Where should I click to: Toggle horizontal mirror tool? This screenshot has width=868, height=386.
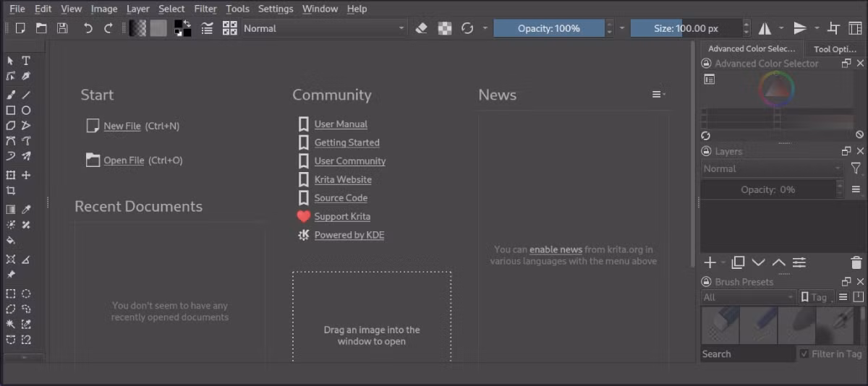point(765,28)
